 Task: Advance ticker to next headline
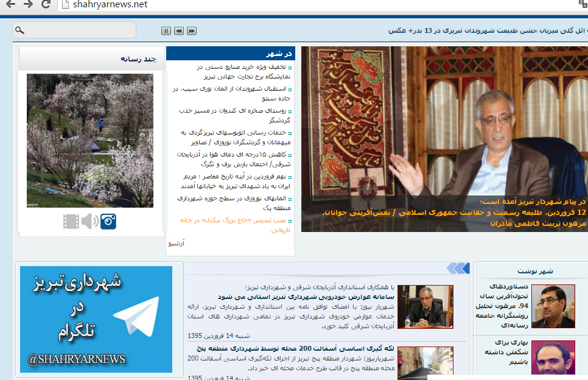192,31
